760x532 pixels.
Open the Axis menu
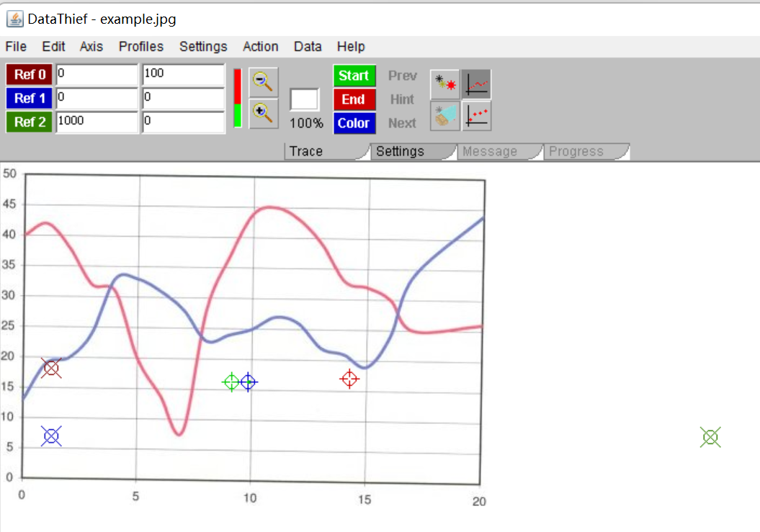coord(91,47)
